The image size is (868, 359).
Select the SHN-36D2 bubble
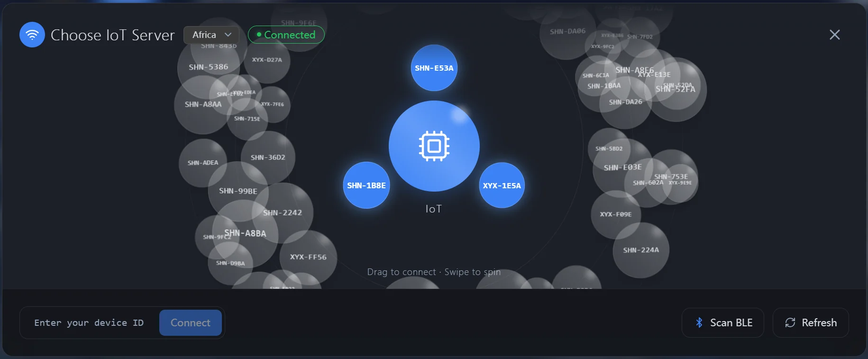pos(268,157)
